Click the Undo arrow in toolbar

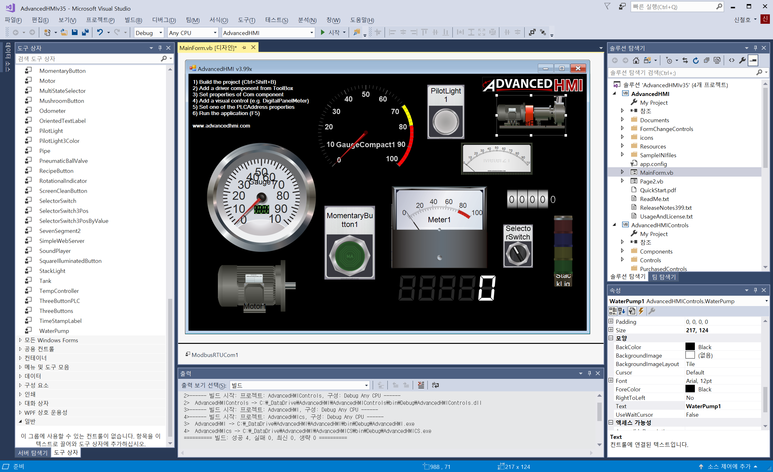point(100,32)
